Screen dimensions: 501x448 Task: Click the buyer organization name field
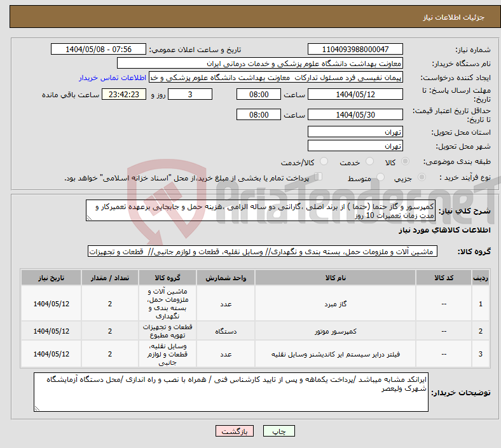(260, 63)
